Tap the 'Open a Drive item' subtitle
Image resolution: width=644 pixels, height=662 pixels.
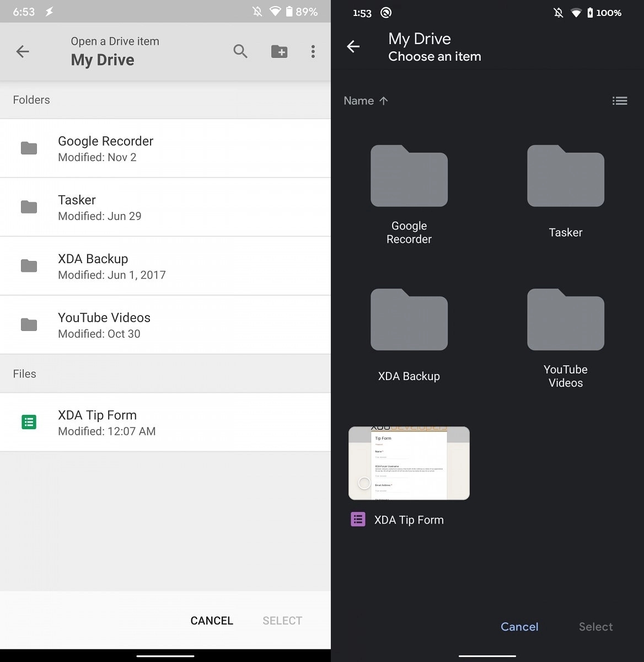coord(115,41)
